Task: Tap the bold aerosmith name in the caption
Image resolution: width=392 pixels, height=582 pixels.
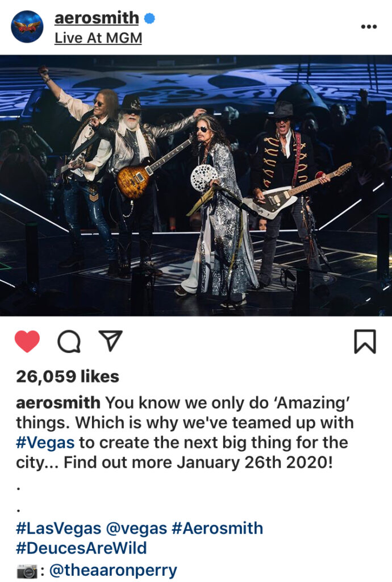Action: pos(58,403)
